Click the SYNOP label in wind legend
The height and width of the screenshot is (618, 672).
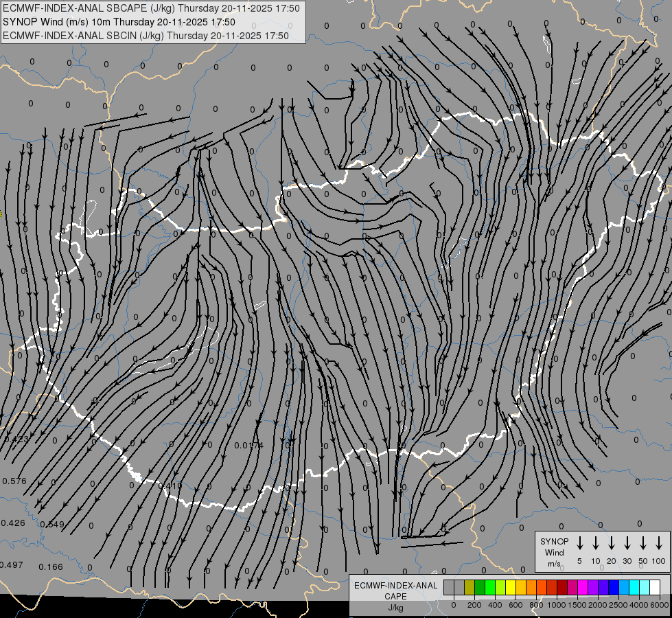tap(554, 541)
